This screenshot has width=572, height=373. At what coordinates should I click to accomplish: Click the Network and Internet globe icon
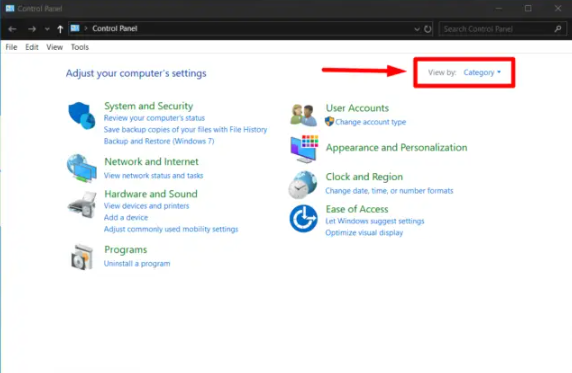pyautogui.click(x=82, y=168)
